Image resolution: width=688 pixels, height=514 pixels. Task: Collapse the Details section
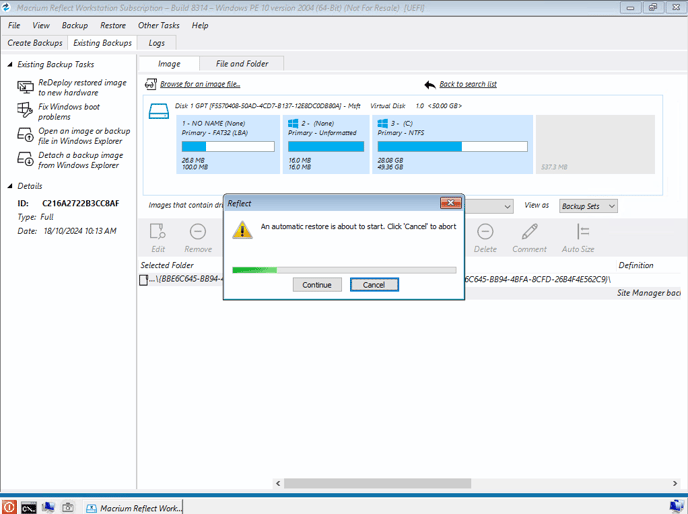(10, 186)
